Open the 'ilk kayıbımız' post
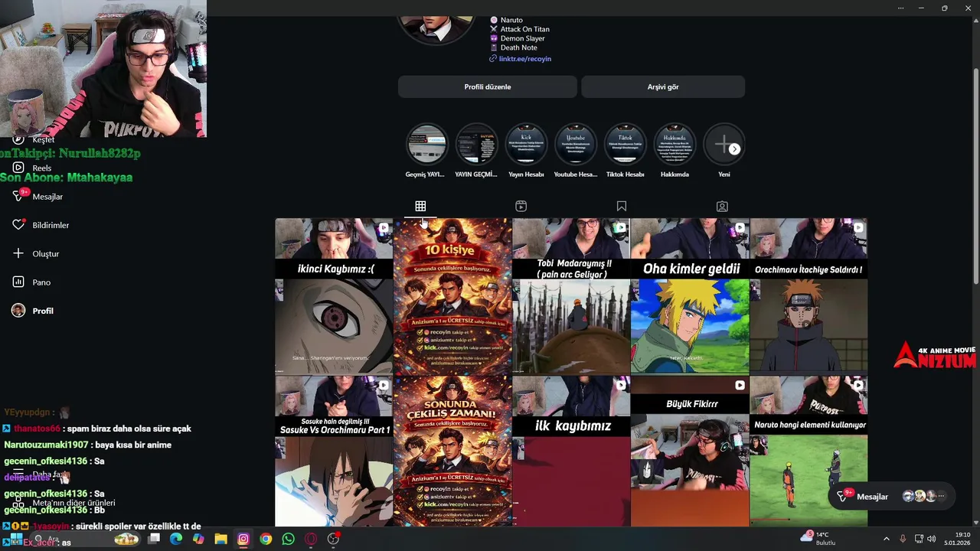980x551 pixels. [x=571, y=451]
